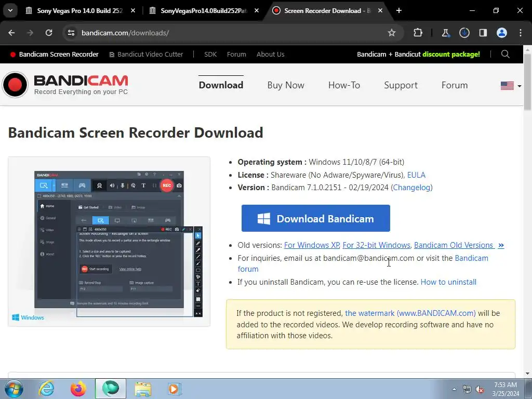Open the US flag language dropdown

(511, 86)
